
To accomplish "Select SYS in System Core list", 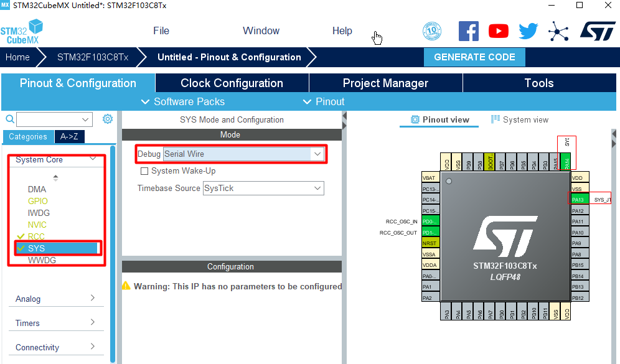I will pos(57,248).
